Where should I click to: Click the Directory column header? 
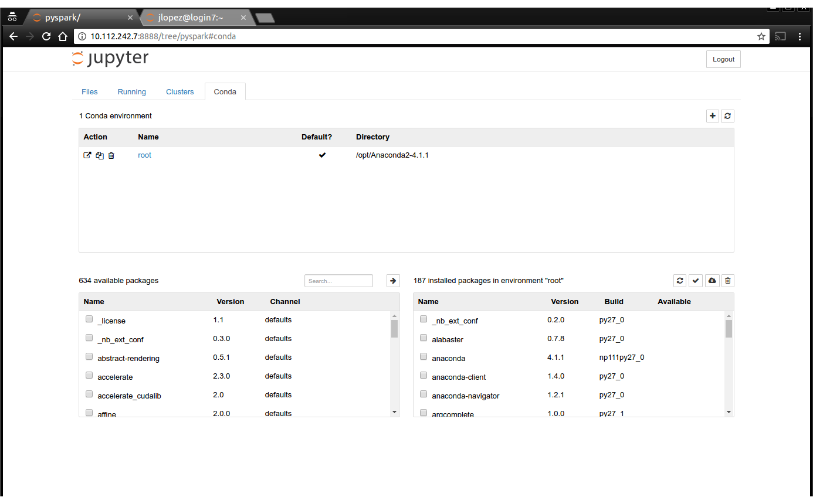click(x=372, y=137)
